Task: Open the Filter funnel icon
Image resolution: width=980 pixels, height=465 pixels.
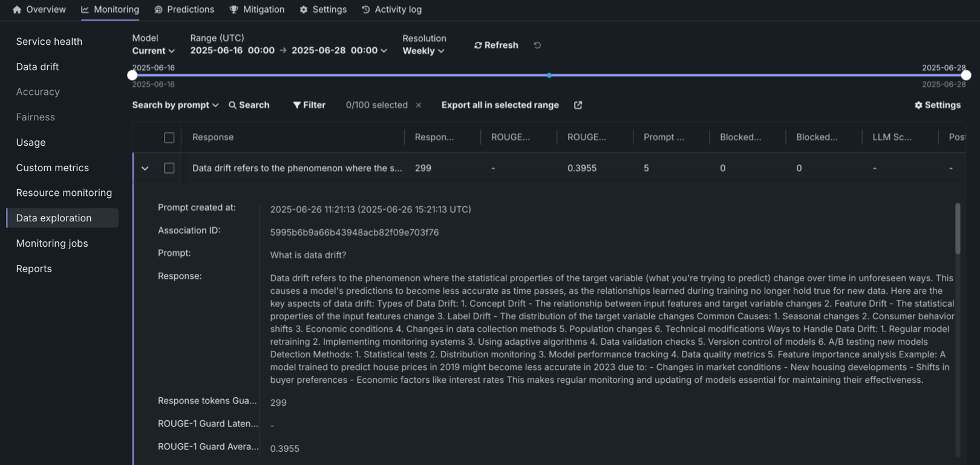Action: tap(296, 105)
